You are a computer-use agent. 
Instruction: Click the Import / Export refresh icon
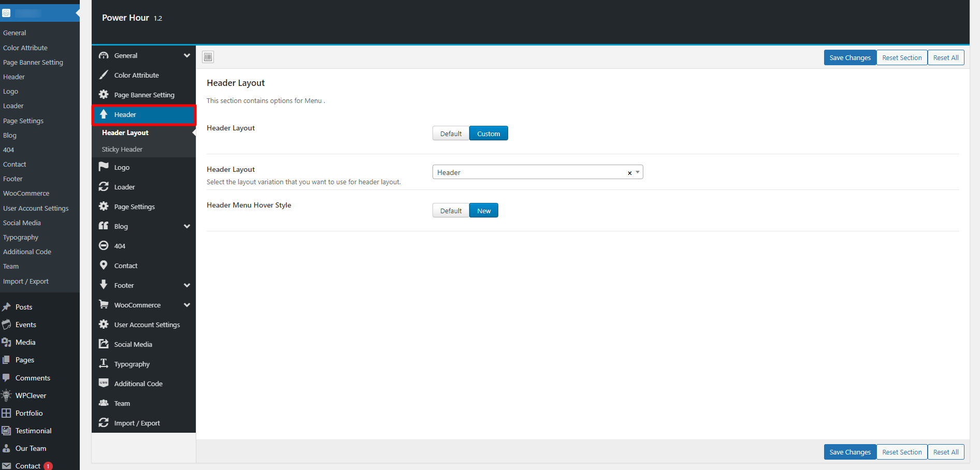[x=104, y=422]
